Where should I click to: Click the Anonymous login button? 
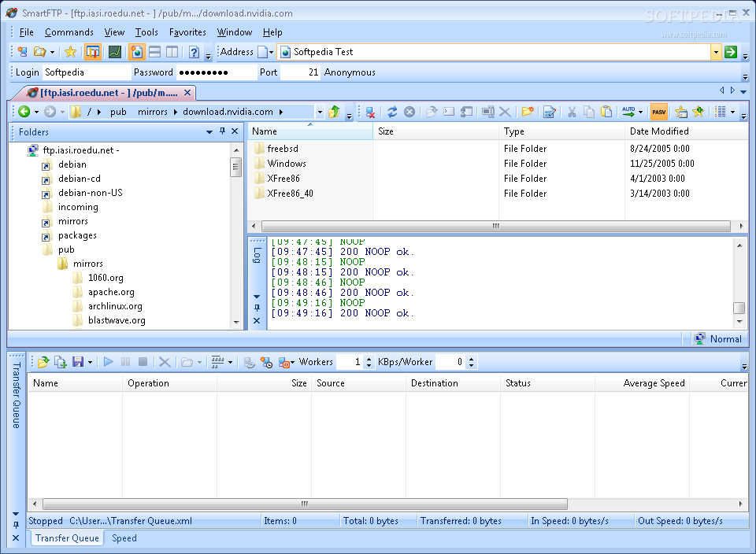[x=350, y=72]
